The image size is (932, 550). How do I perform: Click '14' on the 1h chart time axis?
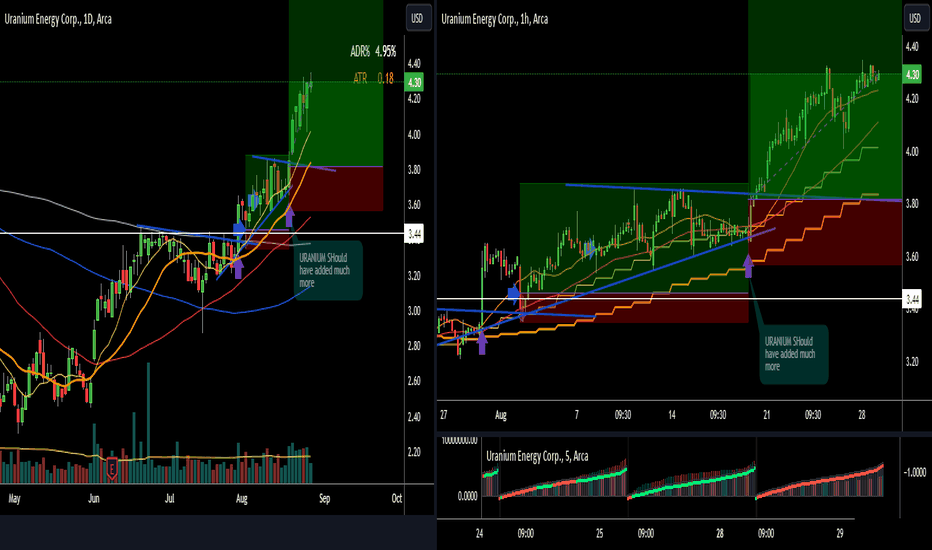click(x=672, y=414)
